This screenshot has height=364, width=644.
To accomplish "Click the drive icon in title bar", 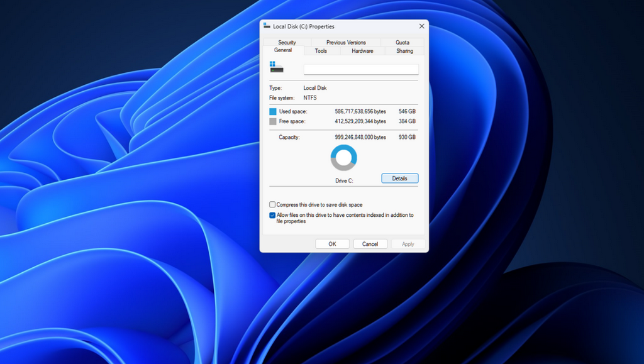I will pyautogui.click(x=267, y=26).
